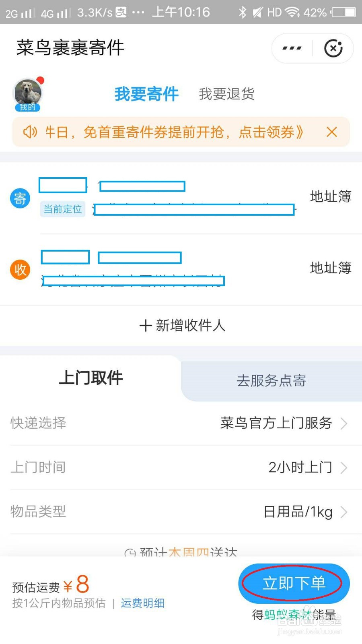This screenshot has width=362, height=644.
Task: Tap 立即下单 to place the order
Action: [294, 583]
